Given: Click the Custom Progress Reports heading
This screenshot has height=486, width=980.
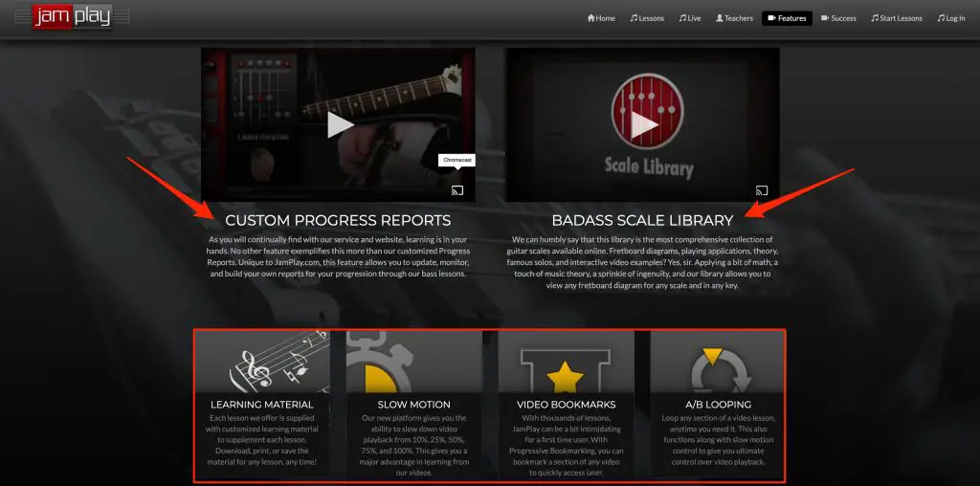Looking at the screenshot, I should pos(338,220).
